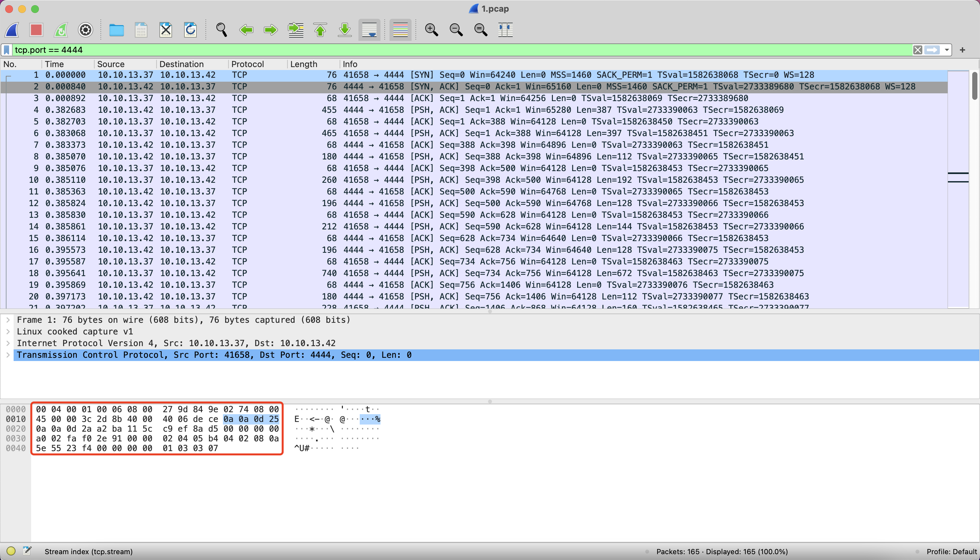Select packet 20 at time 0.397173
The width and height of the screenshot is (980, 560).
pos(474,297)
